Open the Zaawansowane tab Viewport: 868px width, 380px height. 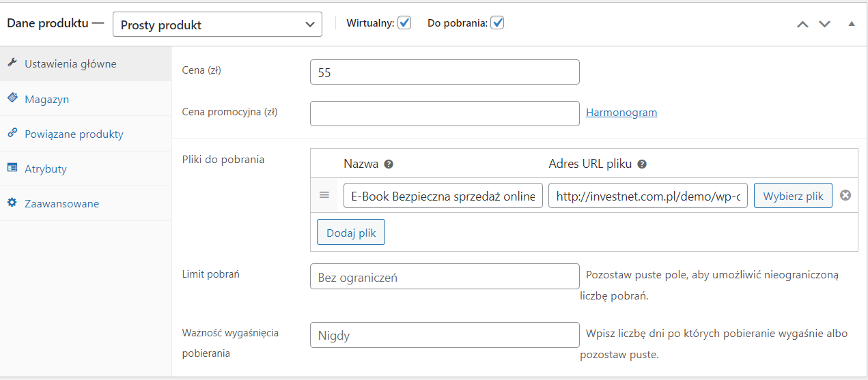click(61, 203)
